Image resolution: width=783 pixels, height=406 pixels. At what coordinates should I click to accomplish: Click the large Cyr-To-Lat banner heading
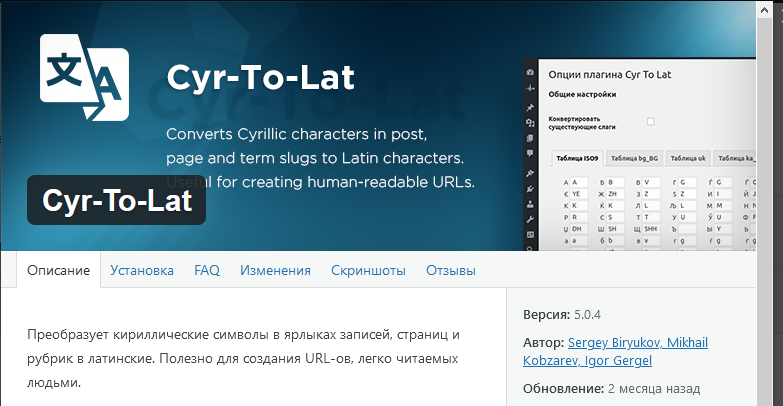[260, 78]
